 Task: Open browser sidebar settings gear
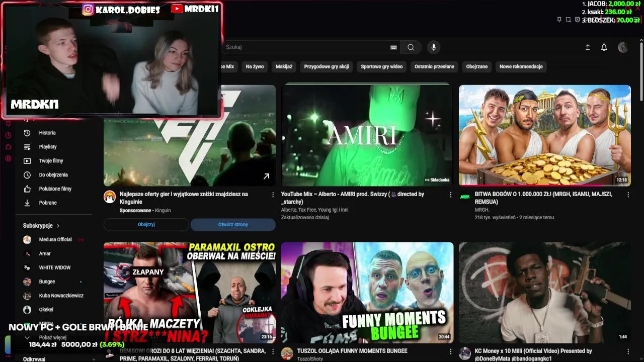pyautogui.click(x=8, y=158)
